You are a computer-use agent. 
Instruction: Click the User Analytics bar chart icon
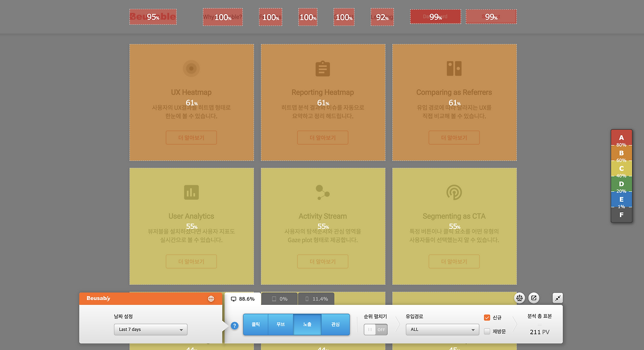pos(191,192)
